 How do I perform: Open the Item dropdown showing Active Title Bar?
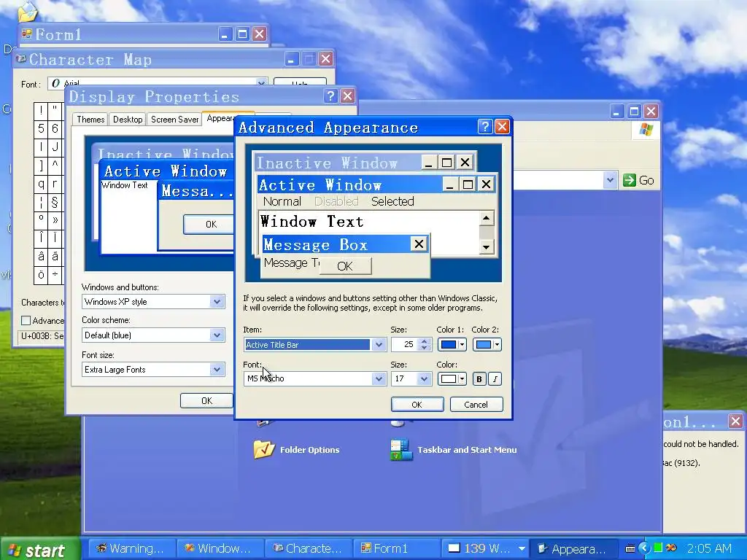[379, 344]
